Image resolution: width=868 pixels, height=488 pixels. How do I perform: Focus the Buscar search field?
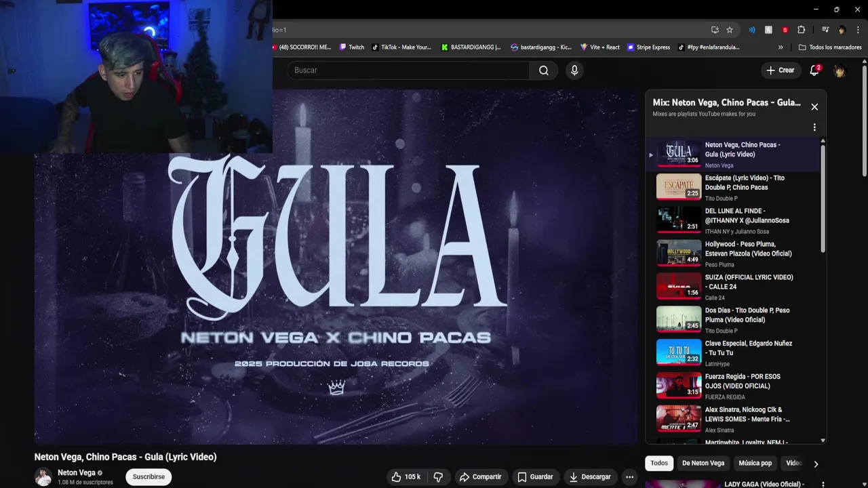[x=408, y=70]
